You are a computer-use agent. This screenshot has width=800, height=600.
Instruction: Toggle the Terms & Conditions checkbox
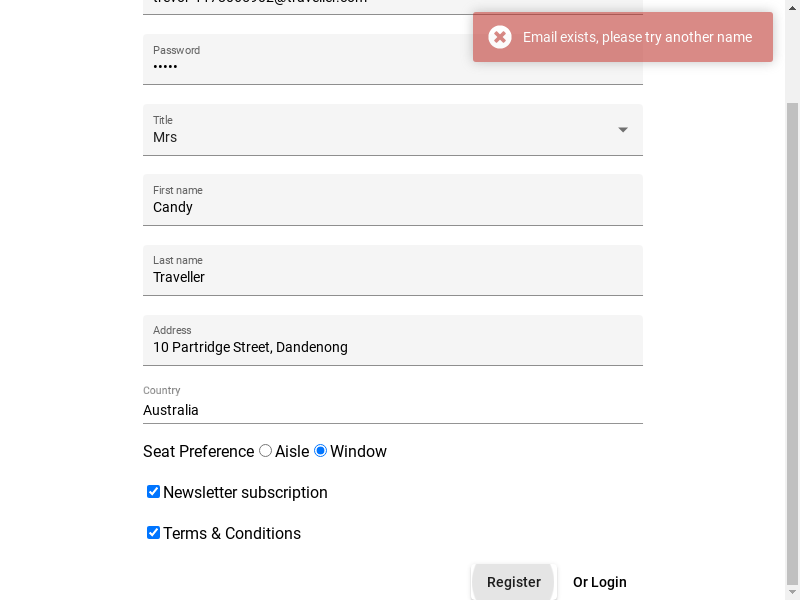(153, 533)
